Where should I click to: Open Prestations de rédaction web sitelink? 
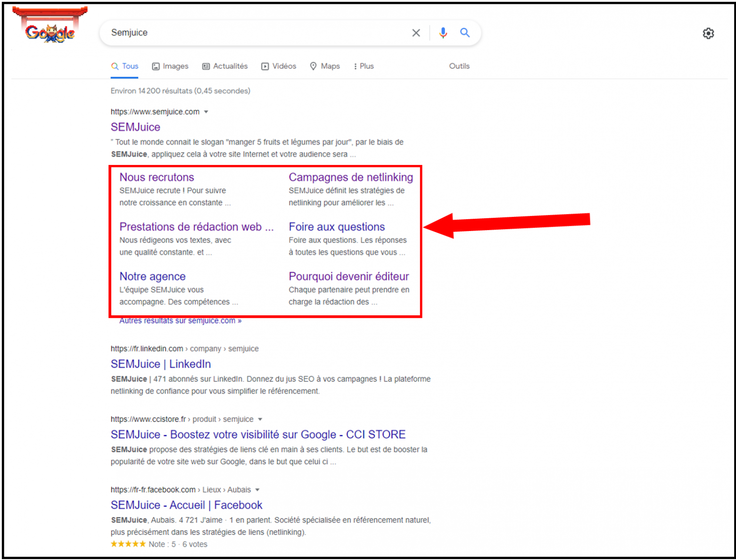click(197, 227)
